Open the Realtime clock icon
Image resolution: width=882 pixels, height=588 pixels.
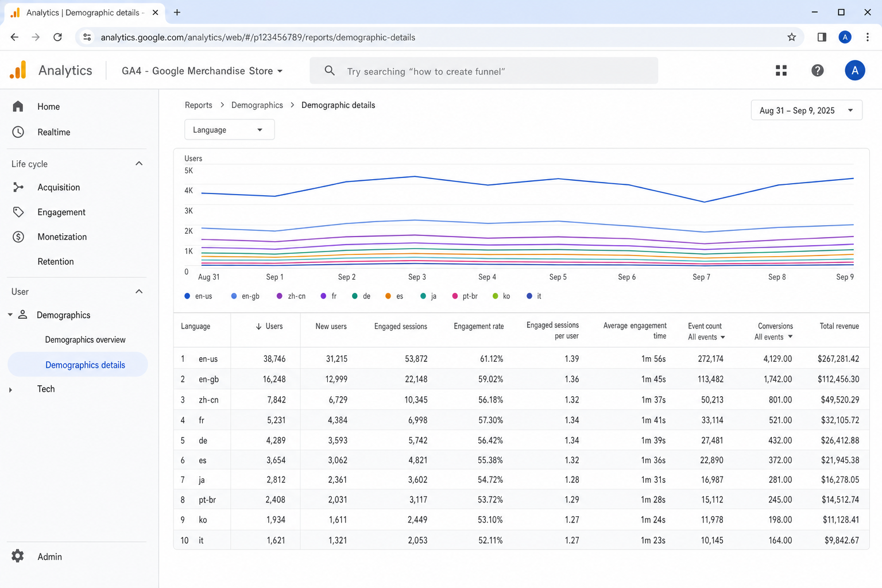(18, 132)
